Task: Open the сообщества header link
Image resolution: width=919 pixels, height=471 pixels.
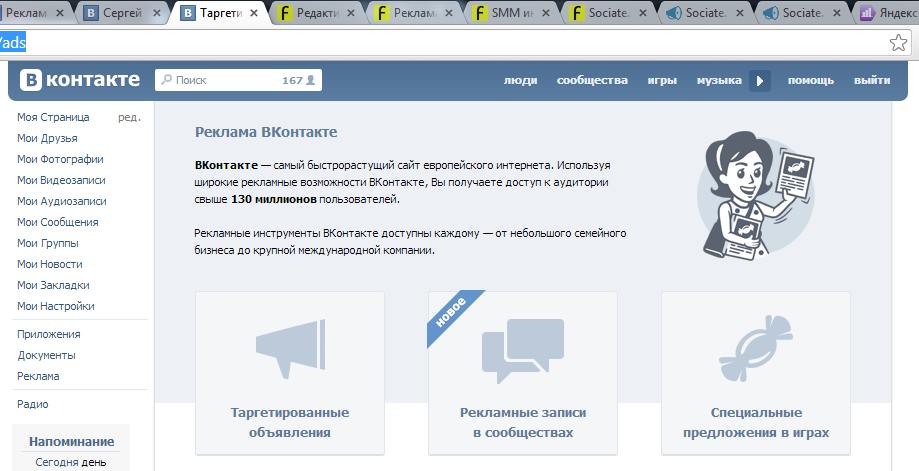Action: (592, 80)
